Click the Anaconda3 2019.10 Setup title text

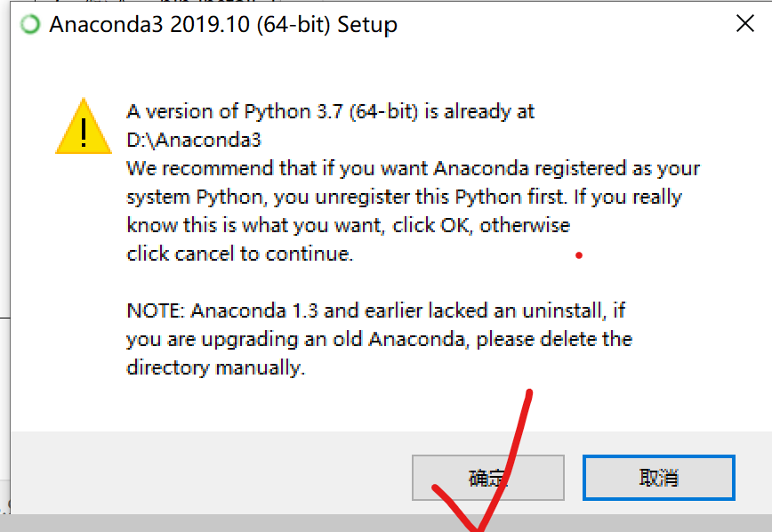tap(222, 24)
